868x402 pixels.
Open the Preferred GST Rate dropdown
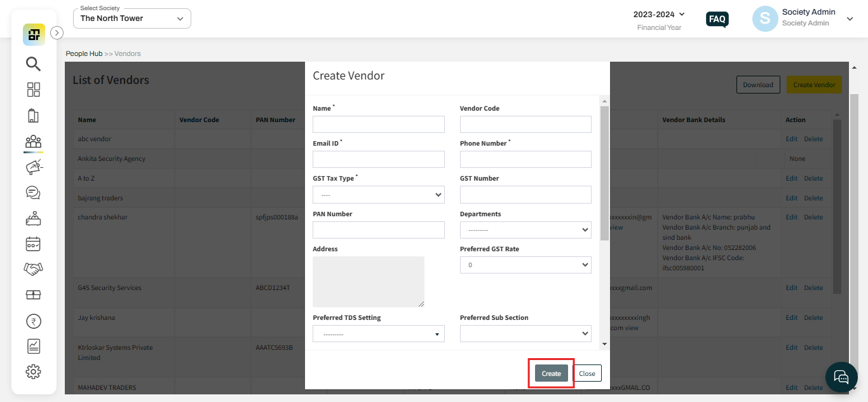click(525, 265)
